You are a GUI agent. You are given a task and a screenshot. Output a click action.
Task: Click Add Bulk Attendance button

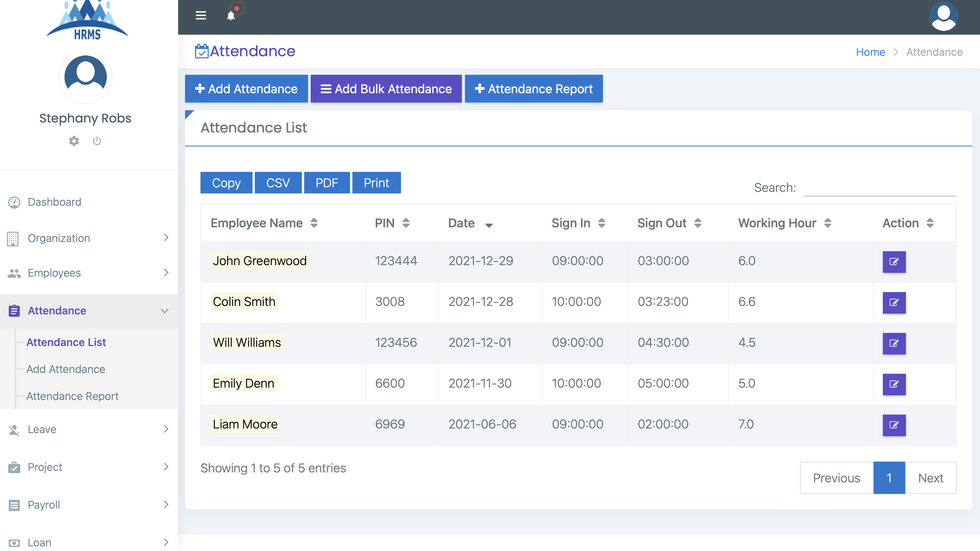point(386,89)
